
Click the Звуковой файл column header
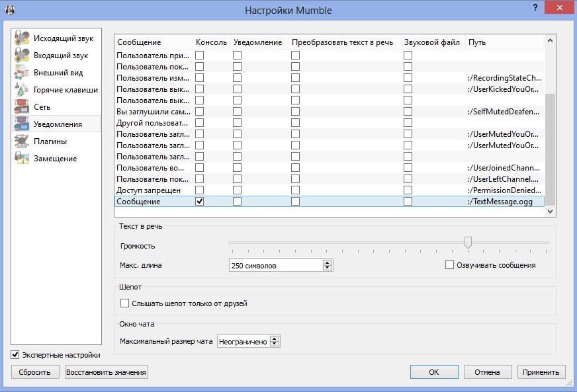432,42
